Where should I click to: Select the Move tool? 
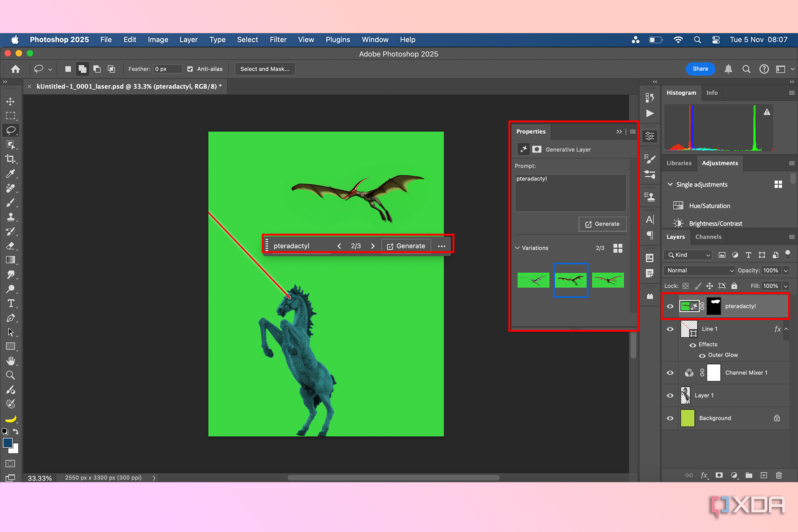tap(11, 101)
